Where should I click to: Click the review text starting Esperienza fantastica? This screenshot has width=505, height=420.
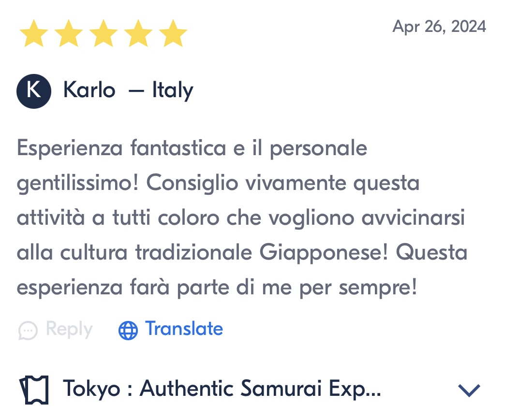click(242, 217)
